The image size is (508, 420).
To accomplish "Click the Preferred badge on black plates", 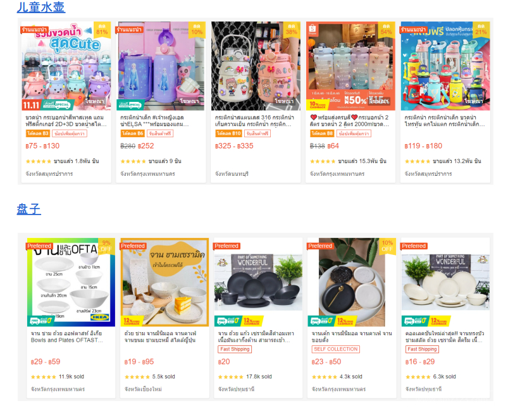I will click(226, 246).
